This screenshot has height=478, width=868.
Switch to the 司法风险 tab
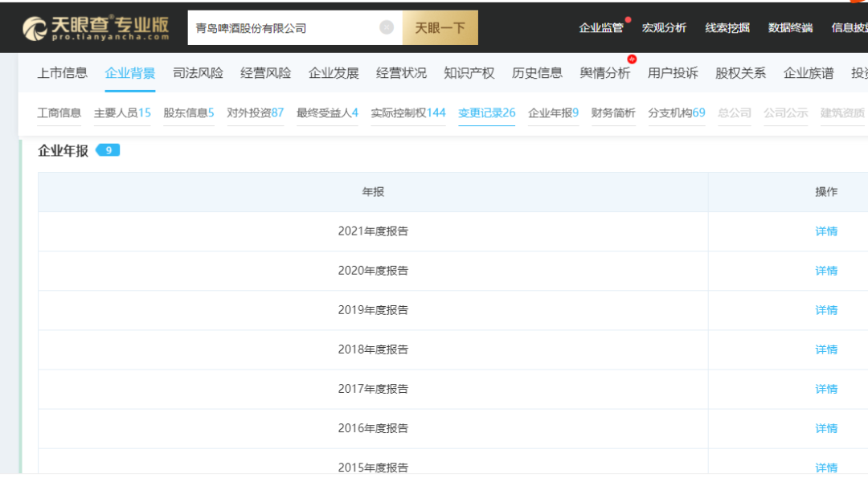click(x=198, y=73)
